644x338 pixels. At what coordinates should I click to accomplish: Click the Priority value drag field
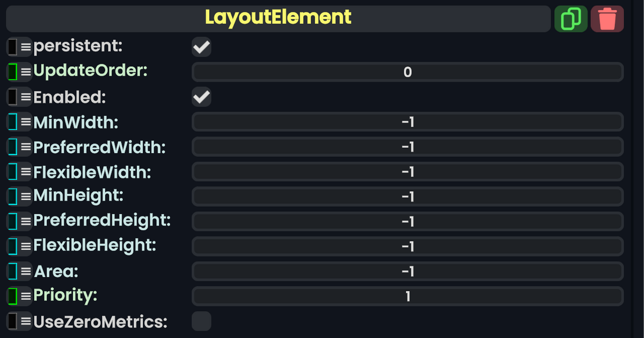coord(408,296)
